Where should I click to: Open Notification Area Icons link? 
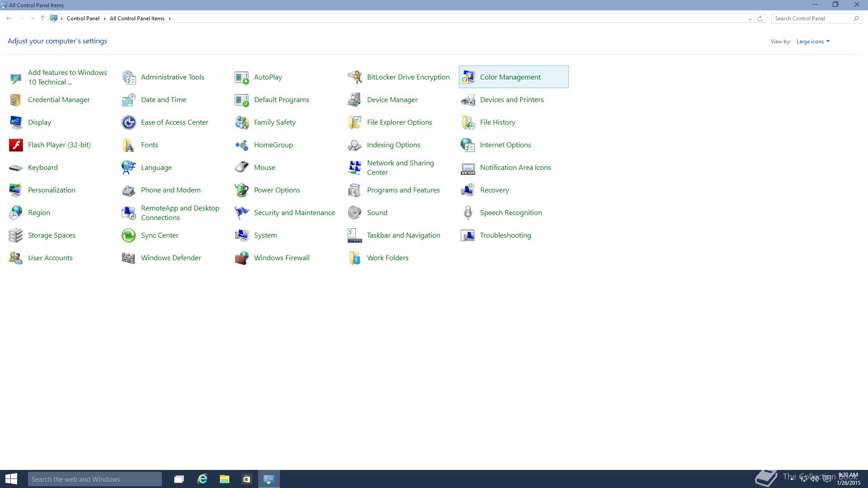(x=515, y=168)
